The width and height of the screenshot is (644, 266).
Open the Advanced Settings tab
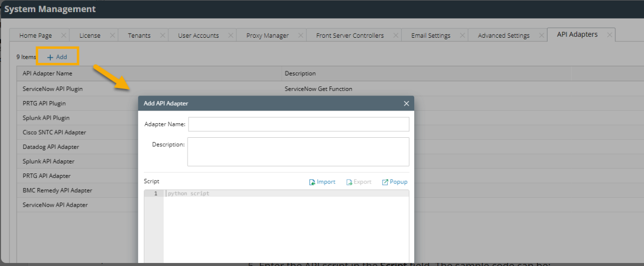504,36
